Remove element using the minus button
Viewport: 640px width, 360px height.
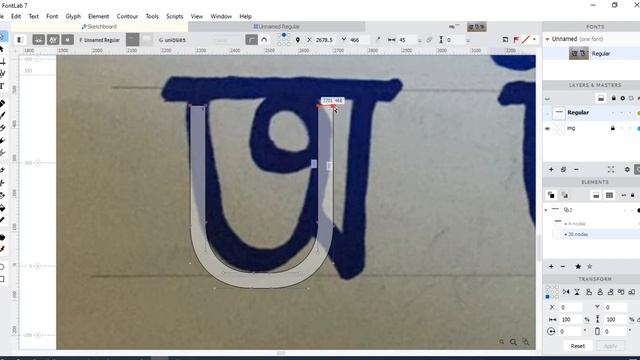[563, 267]
